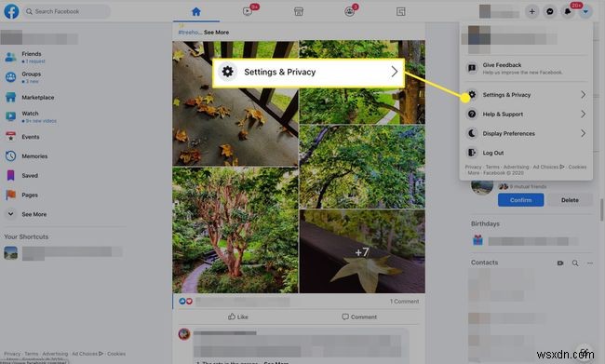Open the Marketplace tab in top bar
605x364 pixels.
click(298, 11)
